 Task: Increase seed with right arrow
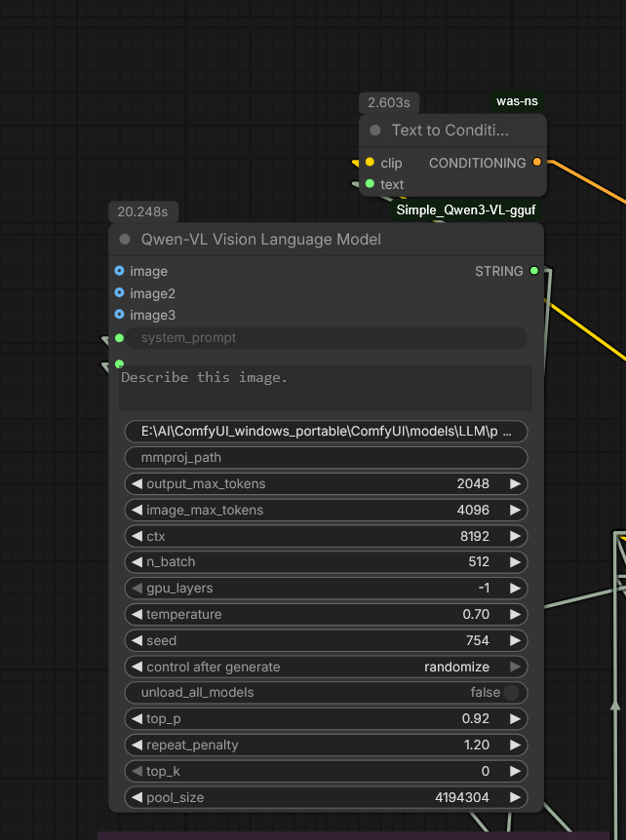(x=515, y=640)
